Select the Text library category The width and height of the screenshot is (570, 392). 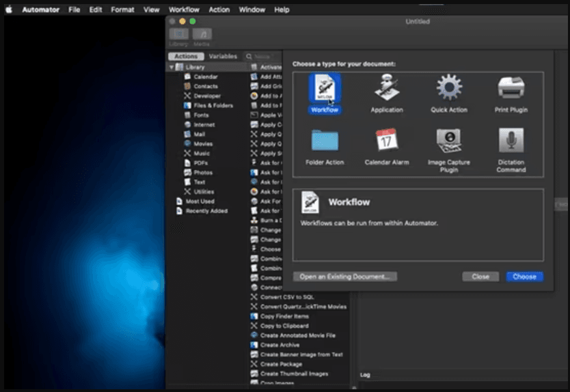(x=199, y=182)
